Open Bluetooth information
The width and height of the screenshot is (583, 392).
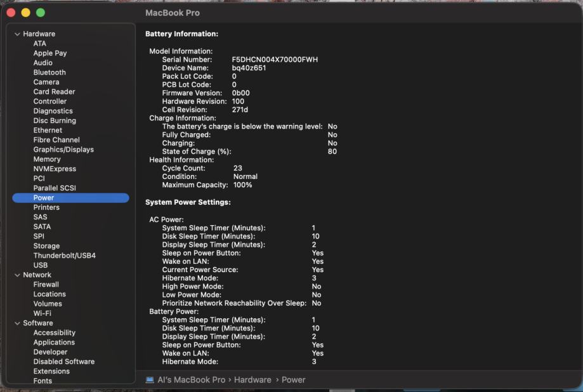point(49,72)
